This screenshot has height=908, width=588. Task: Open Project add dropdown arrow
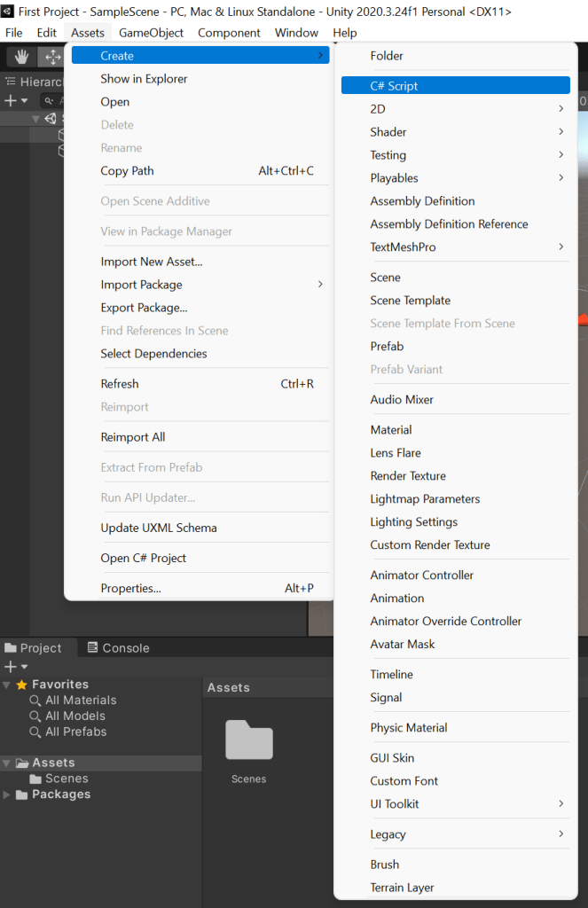tap(24, 667)
